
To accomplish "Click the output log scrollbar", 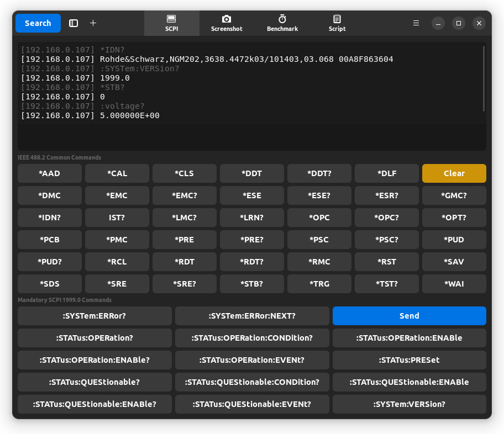I will pos(484,78).
